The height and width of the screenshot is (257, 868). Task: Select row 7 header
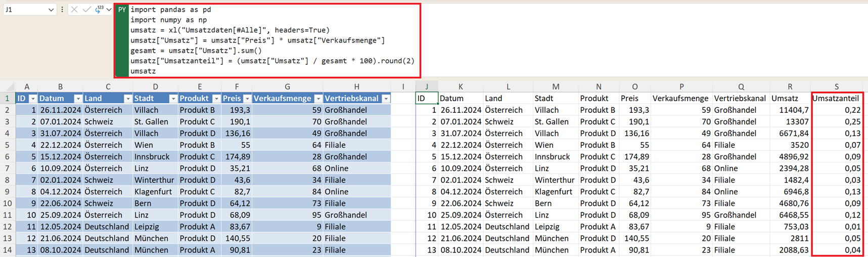8,168
